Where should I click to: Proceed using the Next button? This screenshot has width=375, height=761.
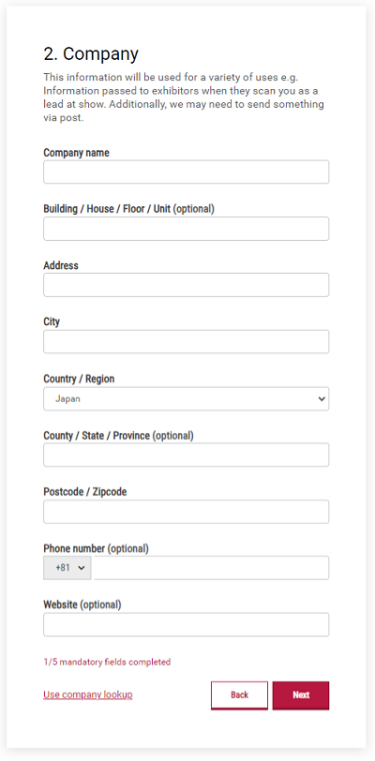click(x=301, y=695)
